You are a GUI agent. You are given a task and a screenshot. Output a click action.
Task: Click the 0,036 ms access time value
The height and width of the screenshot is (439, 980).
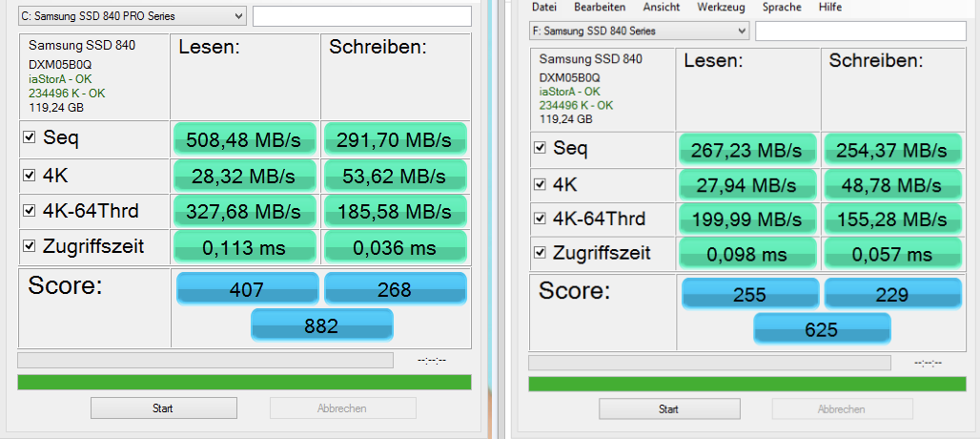395,247
